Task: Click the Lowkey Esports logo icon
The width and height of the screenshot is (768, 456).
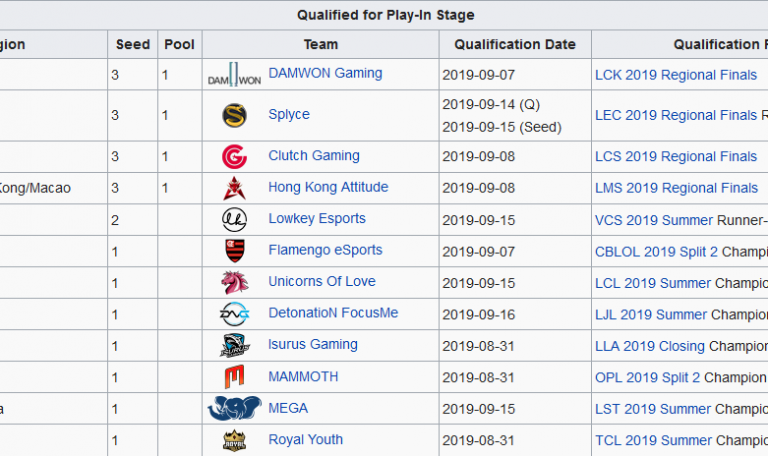Action: (234, 220)
